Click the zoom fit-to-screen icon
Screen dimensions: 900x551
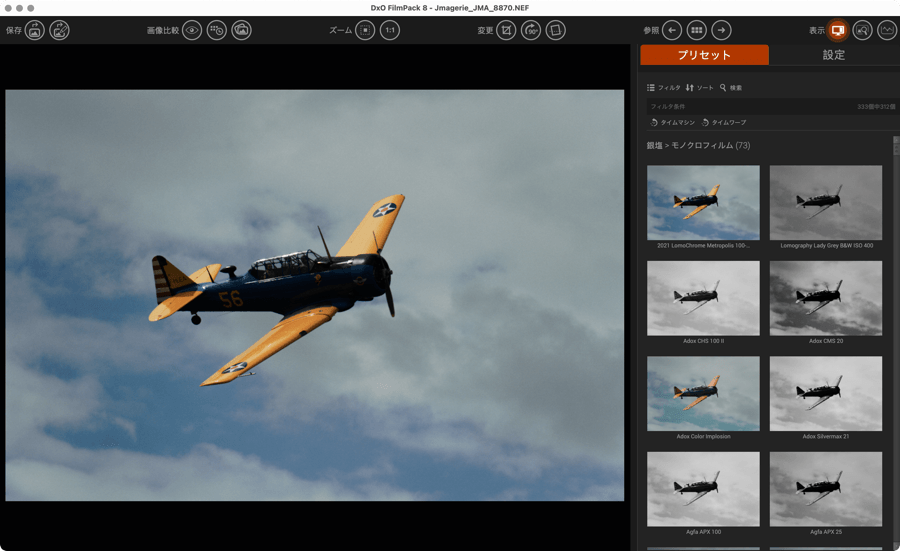365,31
